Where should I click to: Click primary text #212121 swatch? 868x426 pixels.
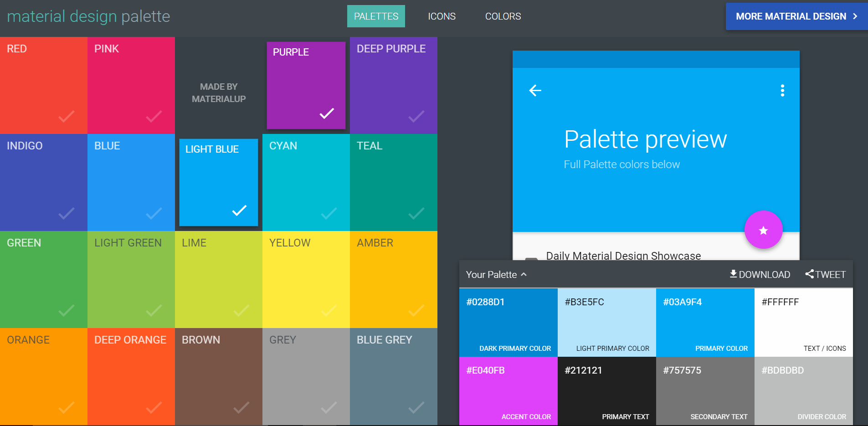point(607,391)
